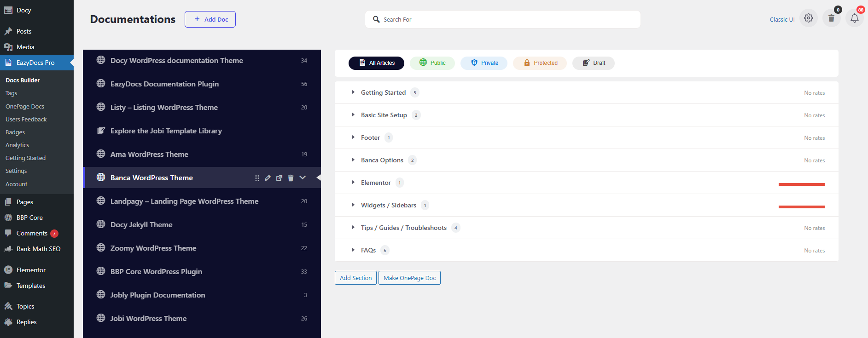868x338 pixels.
Task: Open the settings gear icon in header
Action: [809, 18]
